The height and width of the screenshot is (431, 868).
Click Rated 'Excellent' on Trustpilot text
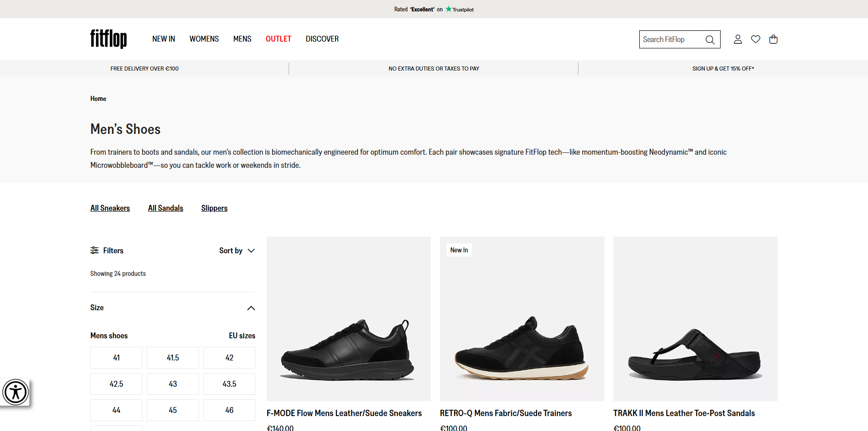tap(434, 9)
